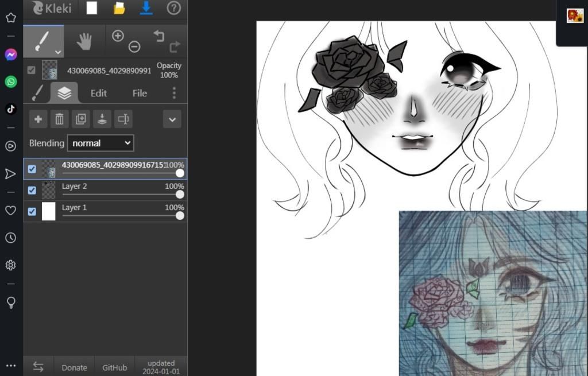Merge layer down
The width and height of the screenshot is (588, 376).
click(x=102, y=119)
